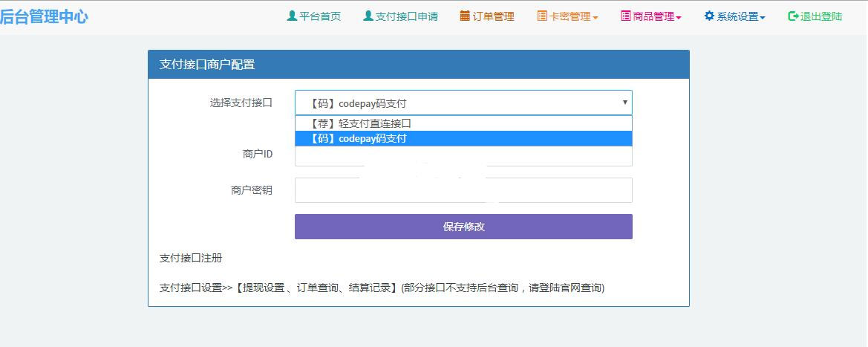Click the 卡密管理 list icon
This screenshot has width=868, height=347.
(x=542, y=16)
